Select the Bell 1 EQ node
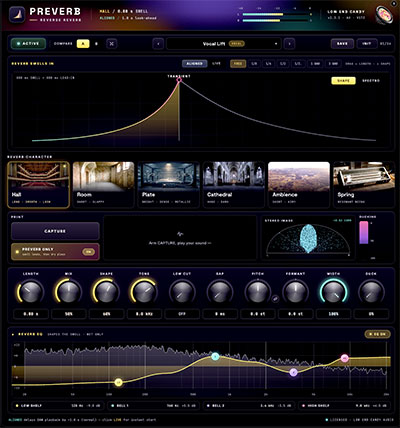 [215, 357]
